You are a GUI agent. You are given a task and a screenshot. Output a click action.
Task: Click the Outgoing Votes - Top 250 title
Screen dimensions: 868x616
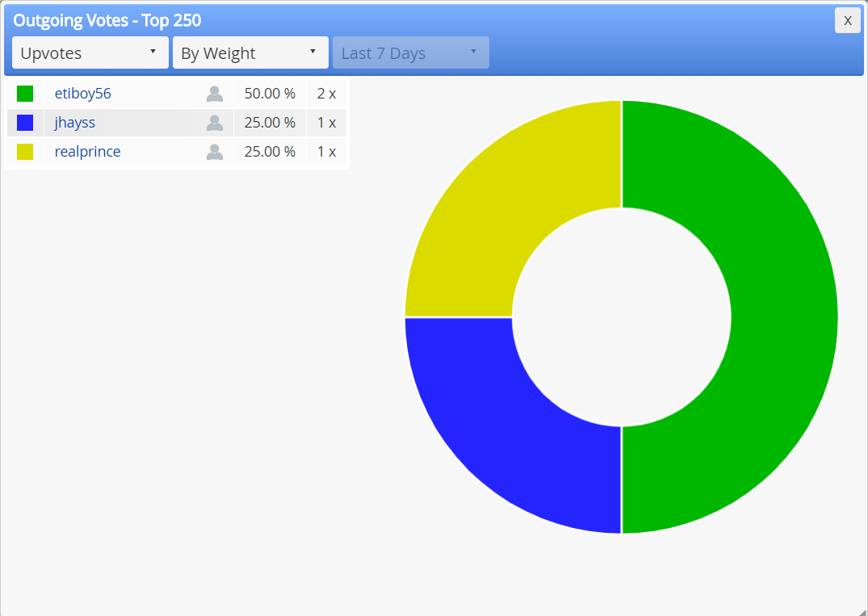107,20
